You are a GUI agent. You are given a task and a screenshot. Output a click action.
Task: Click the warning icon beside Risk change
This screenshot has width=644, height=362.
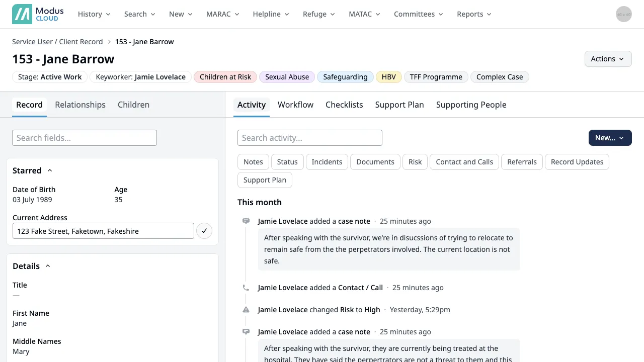(x=246, y=310)
